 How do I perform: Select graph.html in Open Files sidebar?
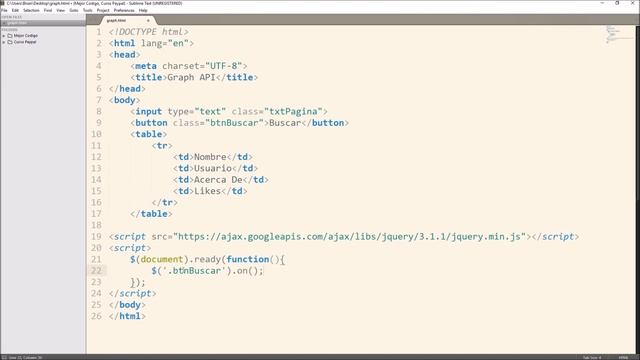pyautogui.click(x=43, y=23)
